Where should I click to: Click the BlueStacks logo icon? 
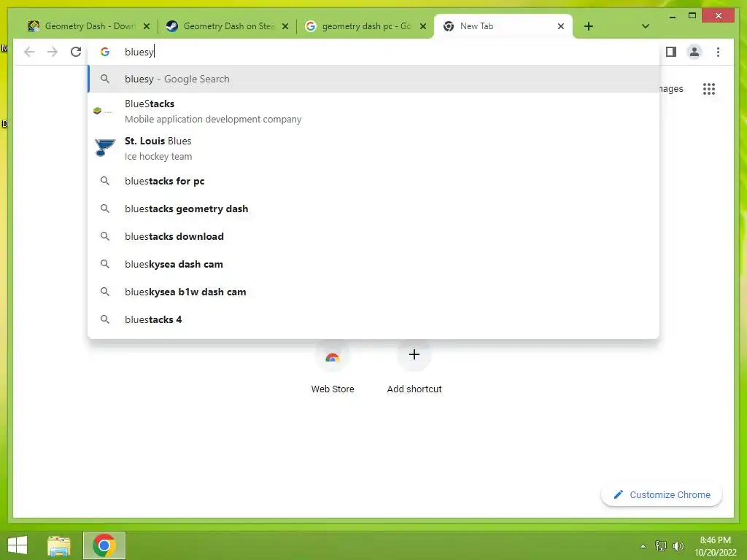[103, 111]
